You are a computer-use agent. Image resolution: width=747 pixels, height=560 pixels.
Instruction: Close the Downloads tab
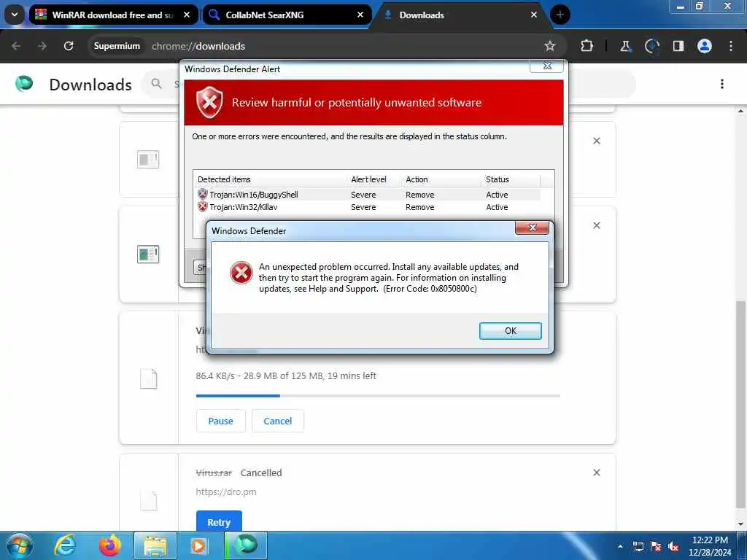533,15
